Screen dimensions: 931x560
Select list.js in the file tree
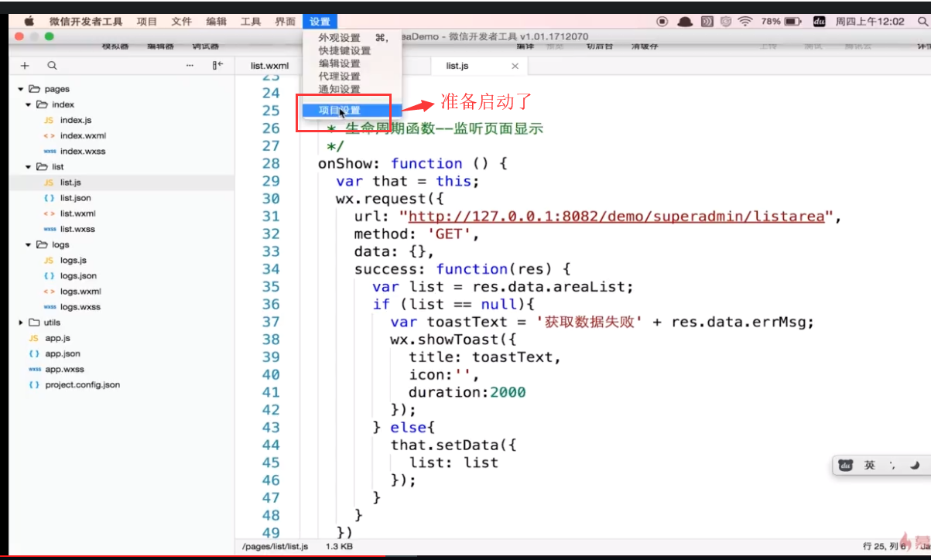point(70,183)
